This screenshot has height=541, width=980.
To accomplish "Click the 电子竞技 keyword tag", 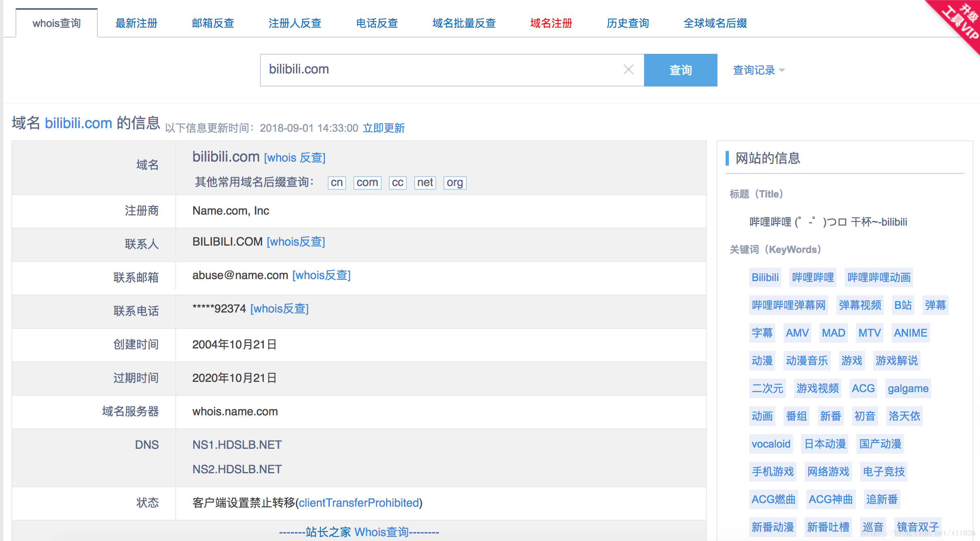I will (884, 472).
